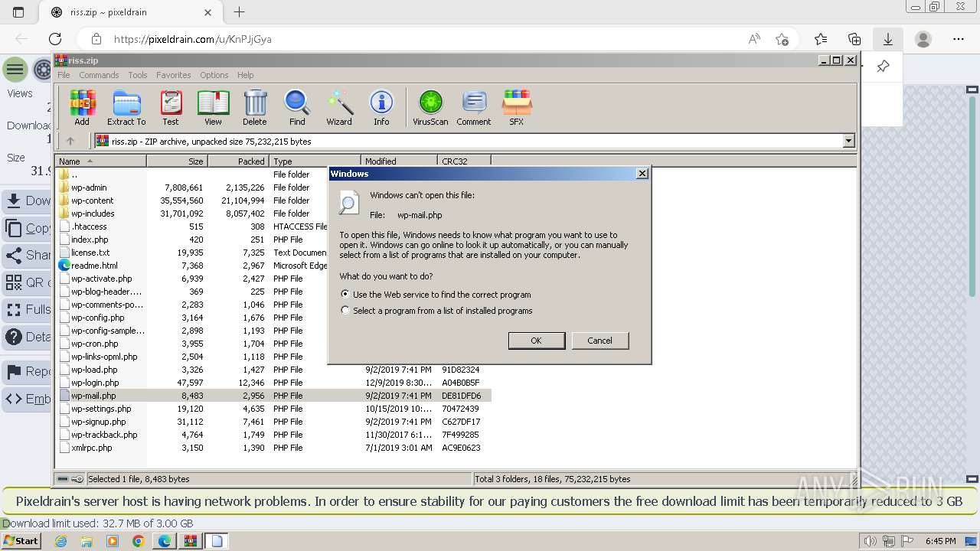Click browser Collections icon
Image resolution: width=980 pixels, height=551 pixels.
click(854, 39)
